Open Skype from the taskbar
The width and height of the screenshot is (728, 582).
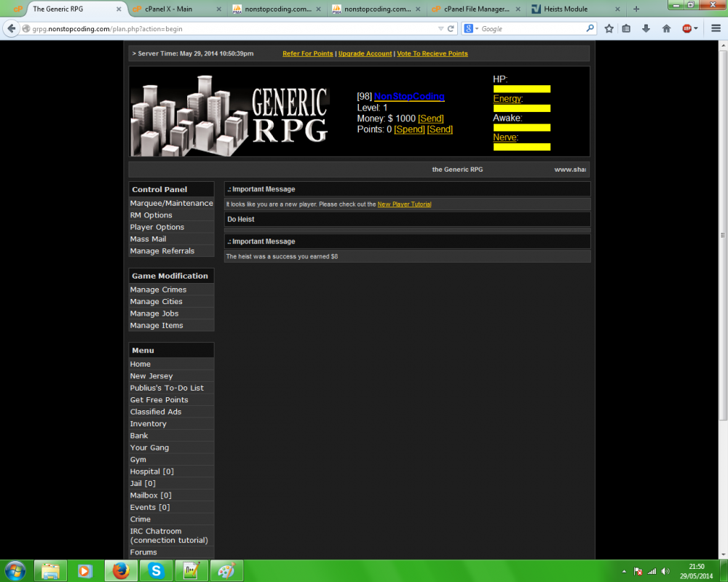point(156,571)
